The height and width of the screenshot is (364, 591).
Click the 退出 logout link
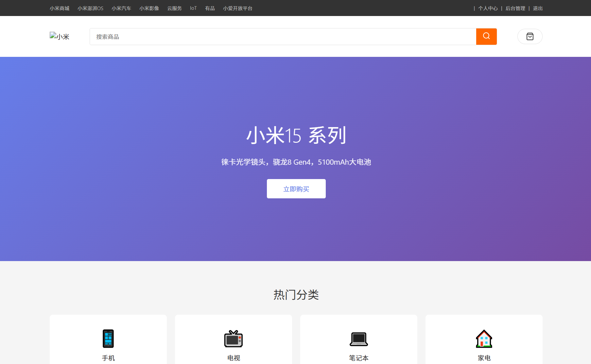click(x=538, y=8)
